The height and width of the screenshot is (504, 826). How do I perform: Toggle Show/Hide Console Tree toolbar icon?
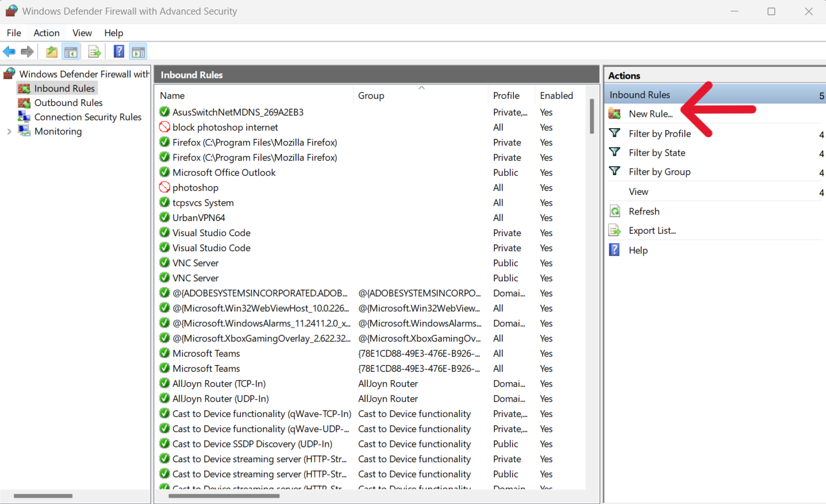(x=71, y=52)
